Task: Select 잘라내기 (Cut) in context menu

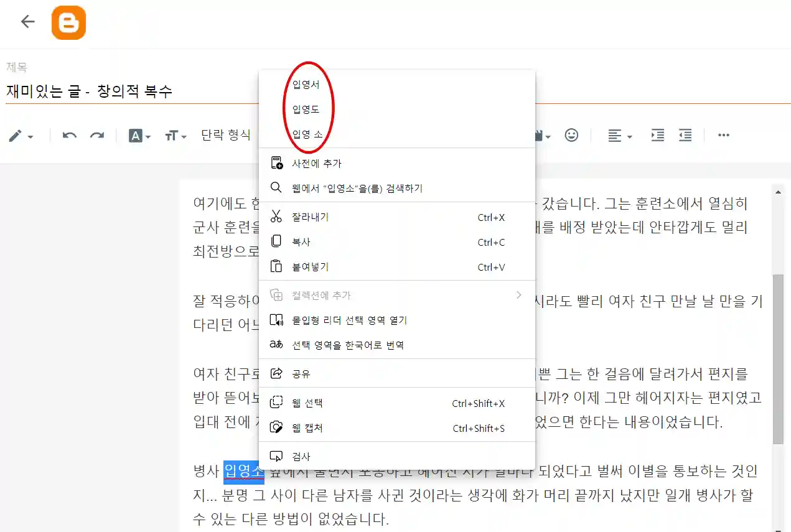Action: point(397,217)
